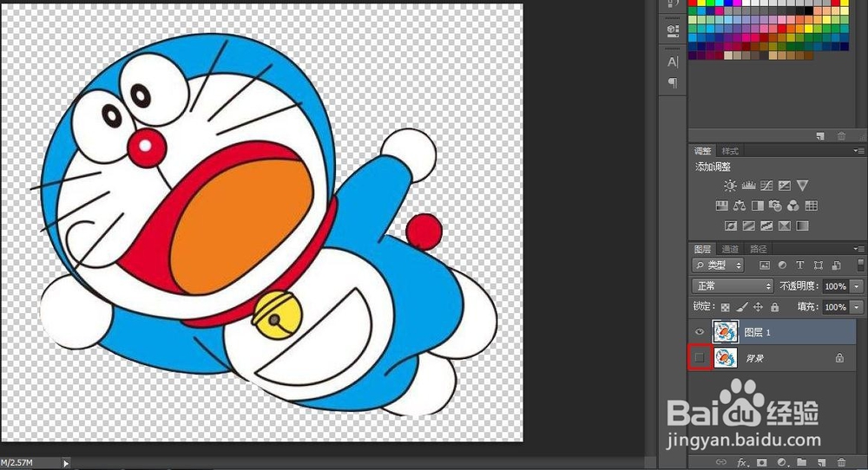This screenshot has width=868, height=470.
Task: Open the Adjustments panel flyout menu
Action: pyautogui.click(x=859, y=150)
